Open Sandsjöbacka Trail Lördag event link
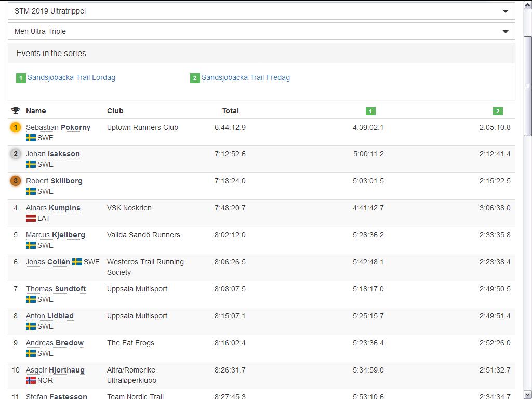The width and height of the screenshot is (532, 399). coord(71,77)
